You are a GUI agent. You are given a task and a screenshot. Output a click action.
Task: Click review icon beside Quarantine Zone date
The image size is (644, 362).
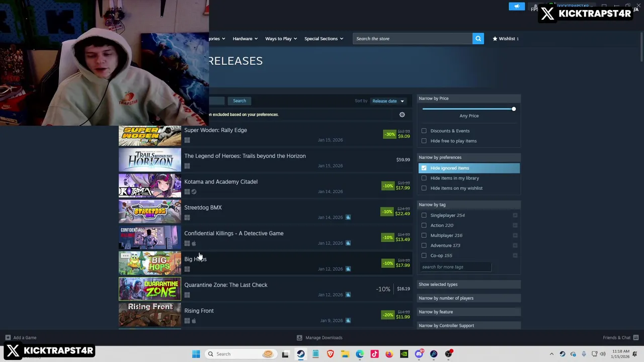pyautogui.click(x=348, y=295)
